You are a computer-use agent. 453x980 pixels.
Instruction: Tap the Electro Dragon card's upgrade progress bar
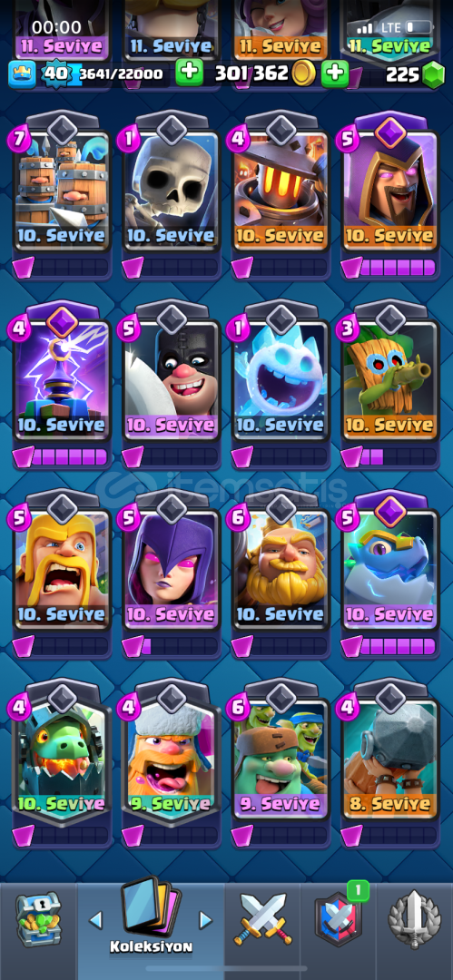(x=398, y=646)
